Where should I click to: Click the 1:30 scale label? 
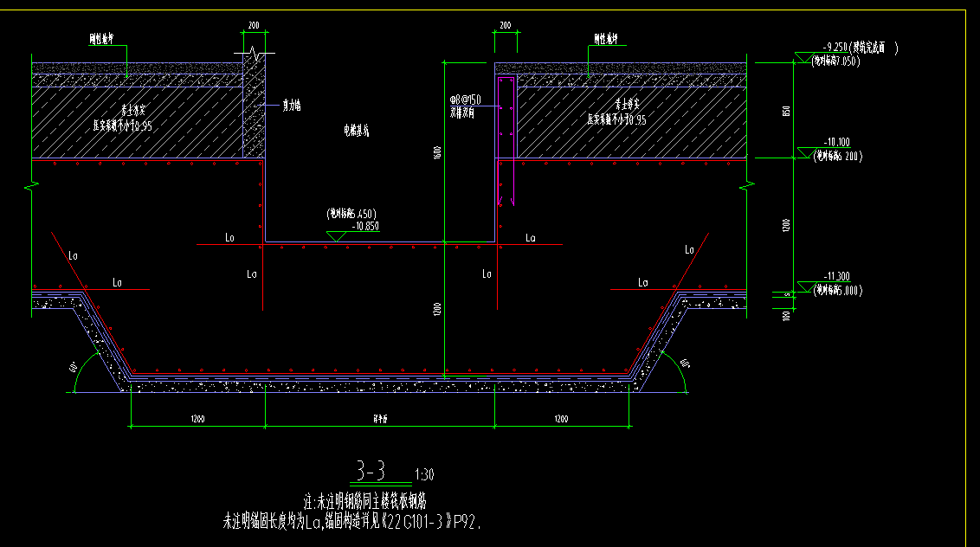pos(424,475)
